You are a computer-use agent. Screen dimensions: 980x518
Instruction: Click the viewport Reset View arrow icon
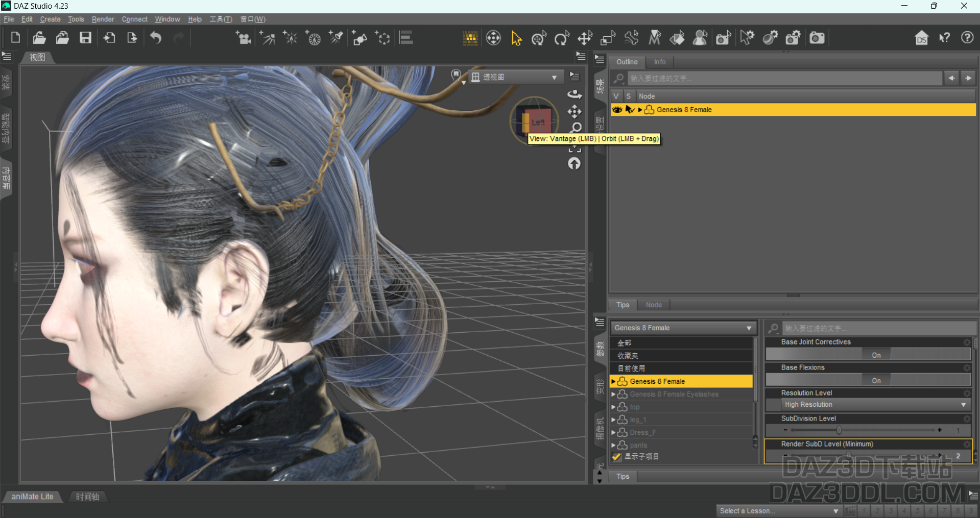pos(575,163)
